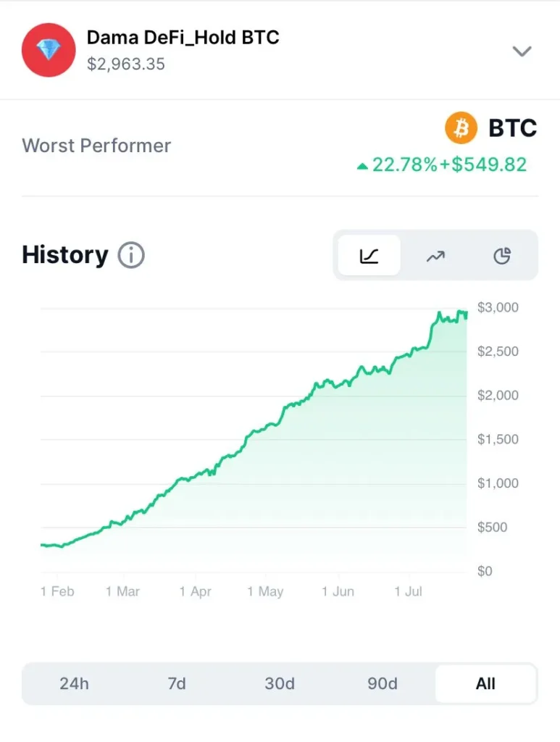Click the 1 Jul axis label
The width and height of the screenshot is (560, 742).
[409, 591]
